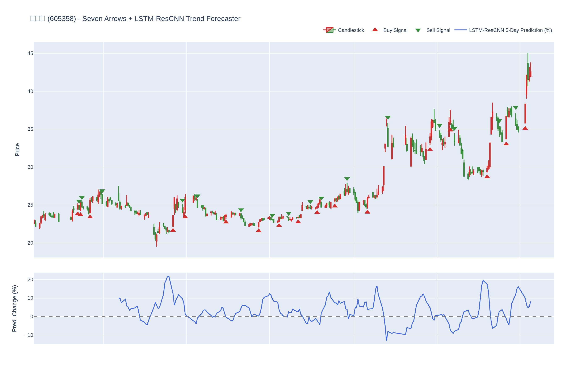Viewport: 588px width, 378px height.
Task: Click the Price y-axis title
Action: point(17,150)
